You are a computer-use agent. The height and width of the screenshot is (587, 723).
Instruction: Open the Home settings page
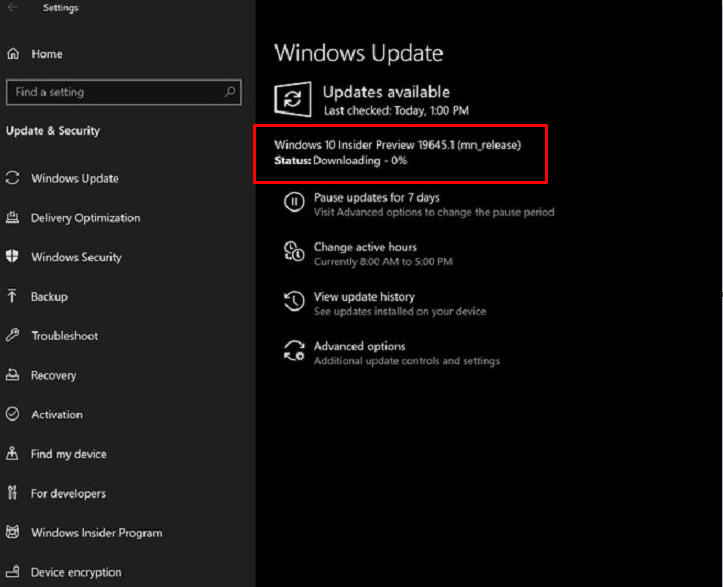[47, 54]
